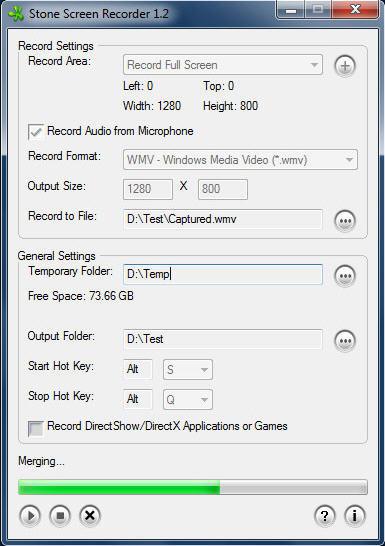Click the Temporary Folder text field
Viewport: 385px width, 546px height.
pos(223,274)
